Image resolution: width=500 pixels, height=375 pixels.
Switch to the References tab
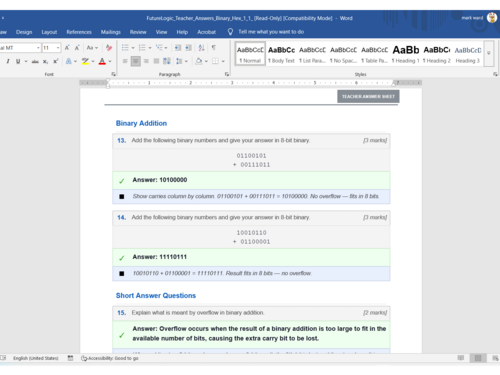tap(79, 32)
